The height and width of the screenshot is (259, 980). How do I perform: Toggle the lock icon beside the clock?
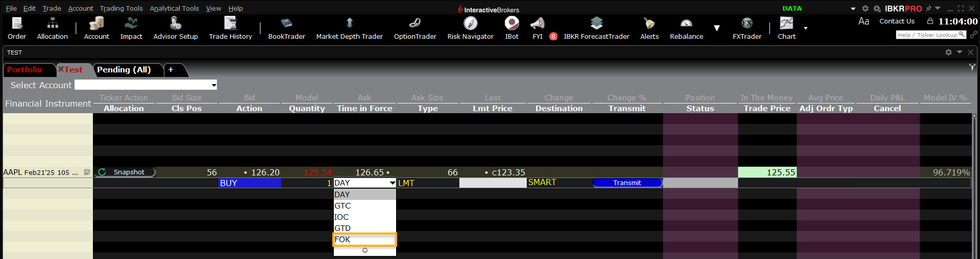(x=930, y=21)
